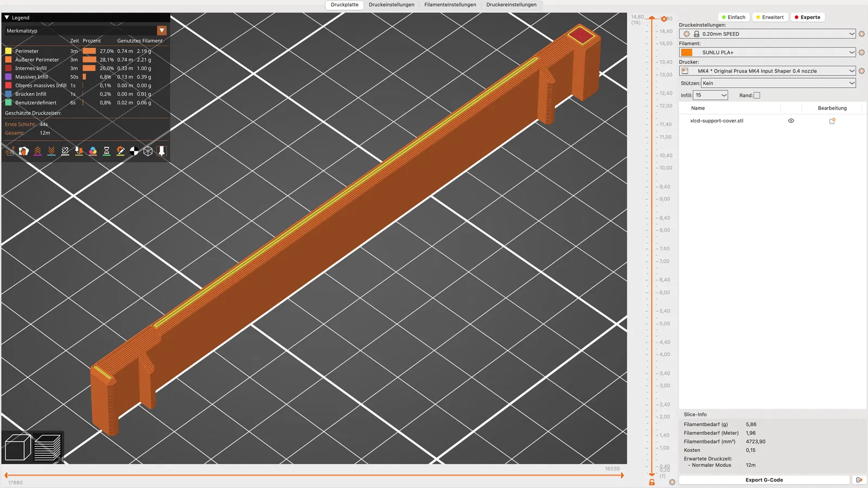The image size is (868, 488).
Task: Open Druckeinstellungen preset dropdown
Action: (x=768, y=34)
